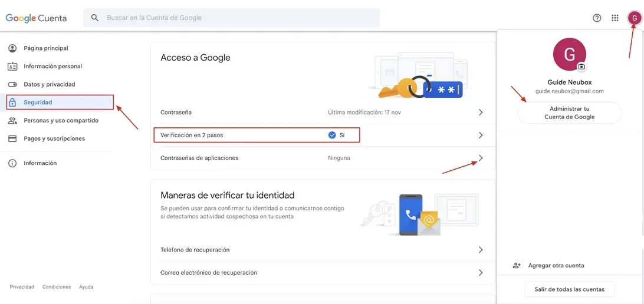Click the add person icon beside Agregar otra cuenta
Image resolution: width=644 pixels, height=304 pixels.
click(x=517, y=266)
